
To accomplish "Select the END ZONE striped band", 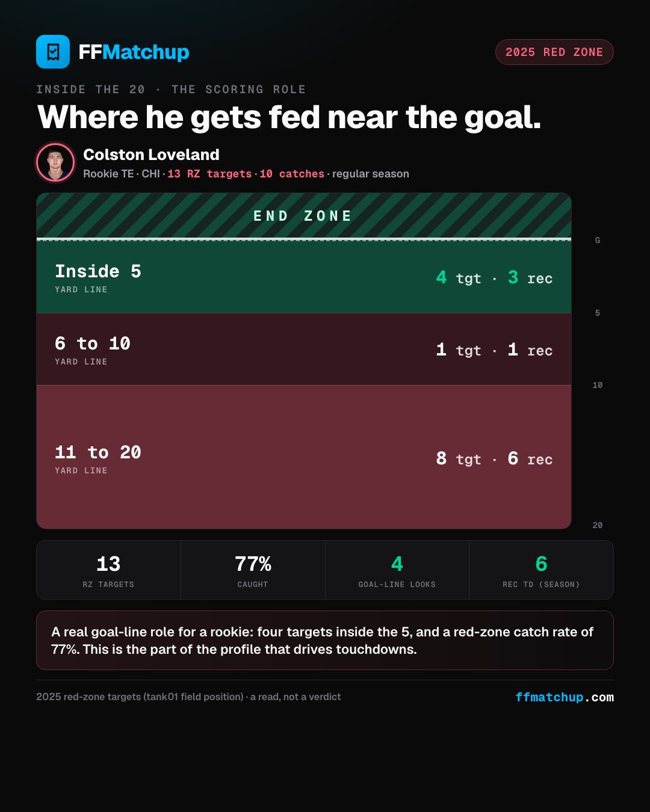I will 304,216.
